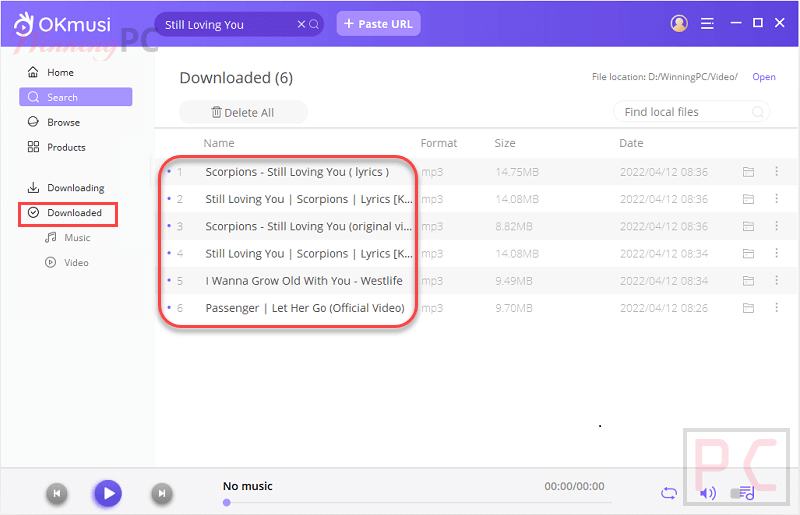This screenshot has height=515, width=800.
Task: Open more options in row 4
Action: click(x=777, y=253)
